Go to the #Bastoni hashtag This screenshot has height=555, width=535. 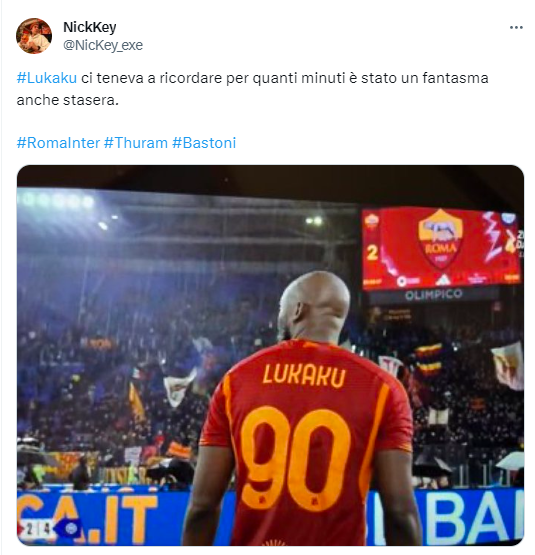click(x=204, y=143)
